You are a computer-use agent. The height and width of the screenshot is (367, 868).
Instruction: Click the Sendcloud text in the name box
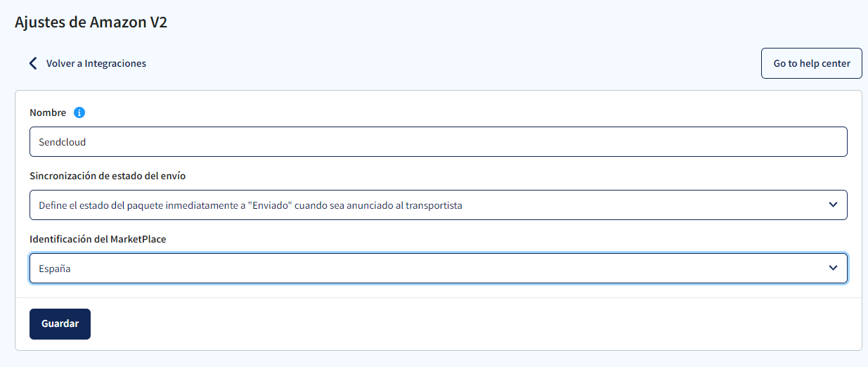point(62,142)
